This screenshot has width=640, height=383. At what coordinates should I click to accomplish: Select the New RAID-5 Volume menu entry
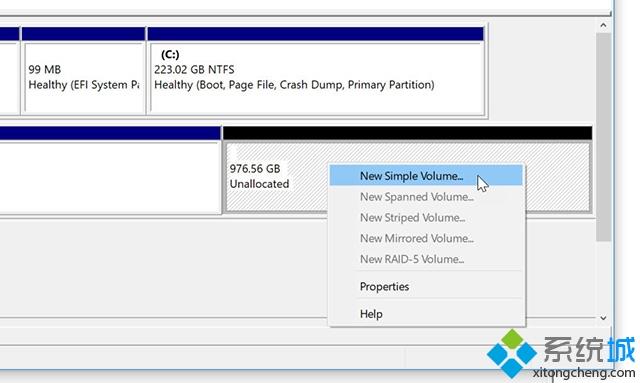tap(426, 259)
